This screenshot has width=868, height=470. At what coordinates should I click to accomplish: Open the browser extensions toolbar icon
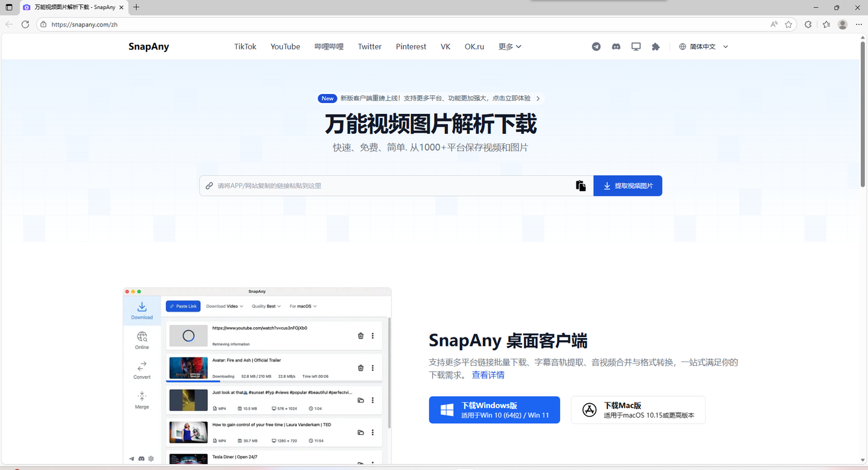(x=808, y=24)
